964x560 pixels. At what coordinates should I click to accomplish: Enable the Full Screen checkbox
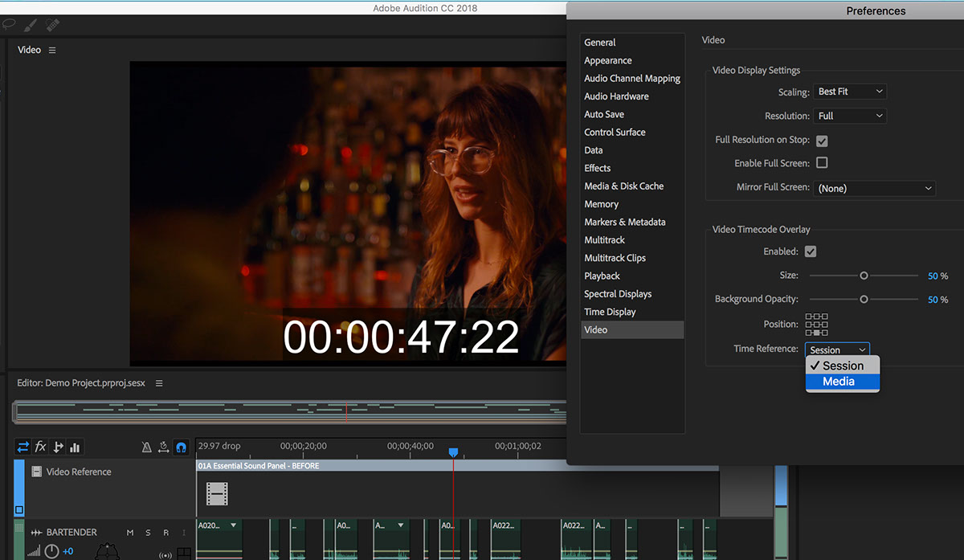[x=822, y=162]
